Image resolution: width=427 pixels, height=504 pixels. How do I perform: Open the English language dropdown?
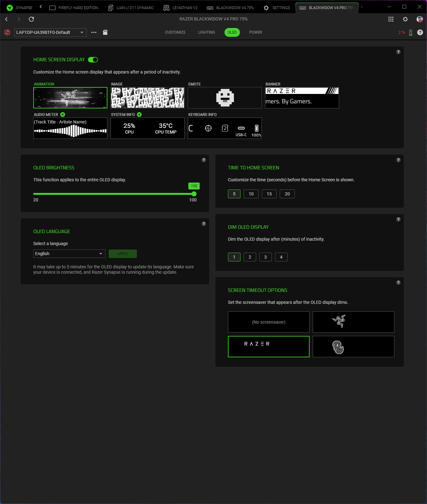tap(69, 254)
